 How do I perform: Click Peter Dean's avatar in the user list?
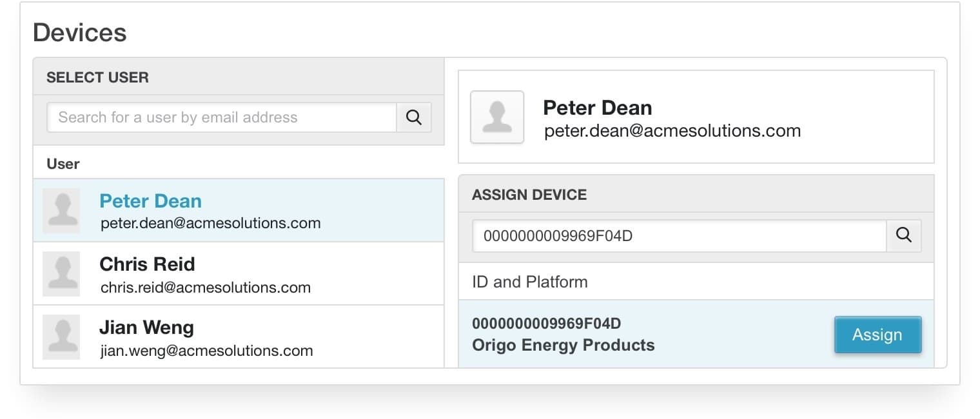[x=61, y=210]
